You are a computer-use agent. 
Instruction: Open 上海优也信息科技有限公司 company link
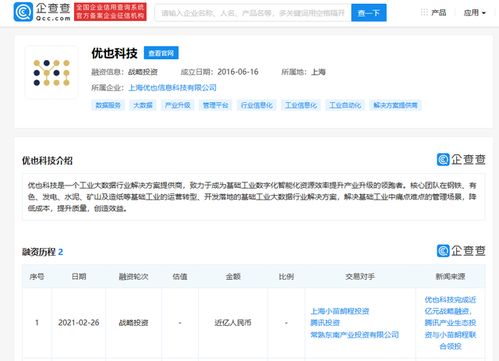point(172,88)
